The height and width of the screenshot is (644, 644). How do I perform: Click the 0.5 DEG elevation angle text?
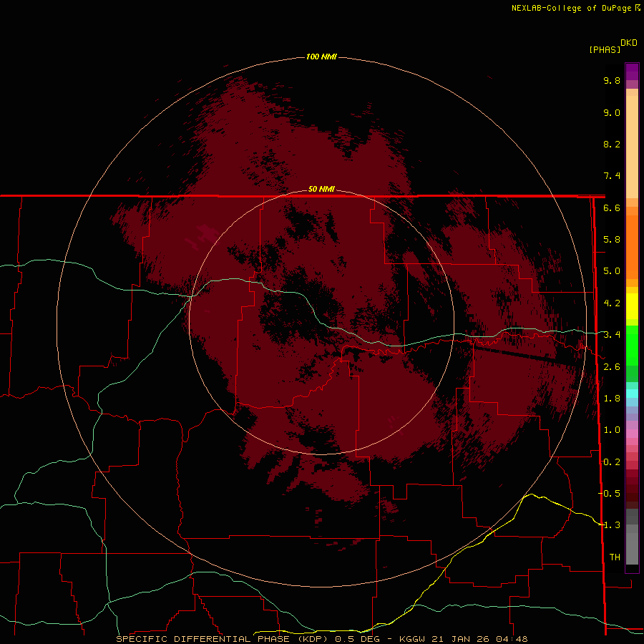point(358,639)
